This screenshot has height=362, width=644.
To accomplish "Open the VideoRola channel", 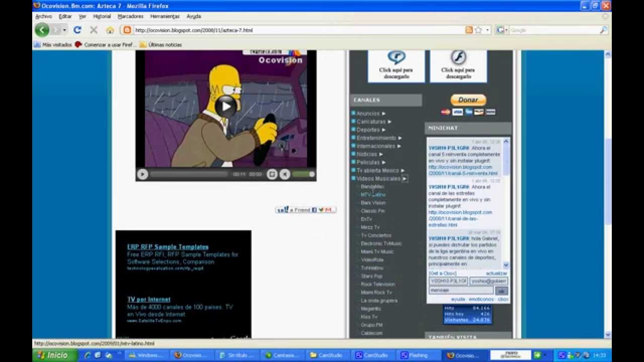I will click(x=372, y=260).
